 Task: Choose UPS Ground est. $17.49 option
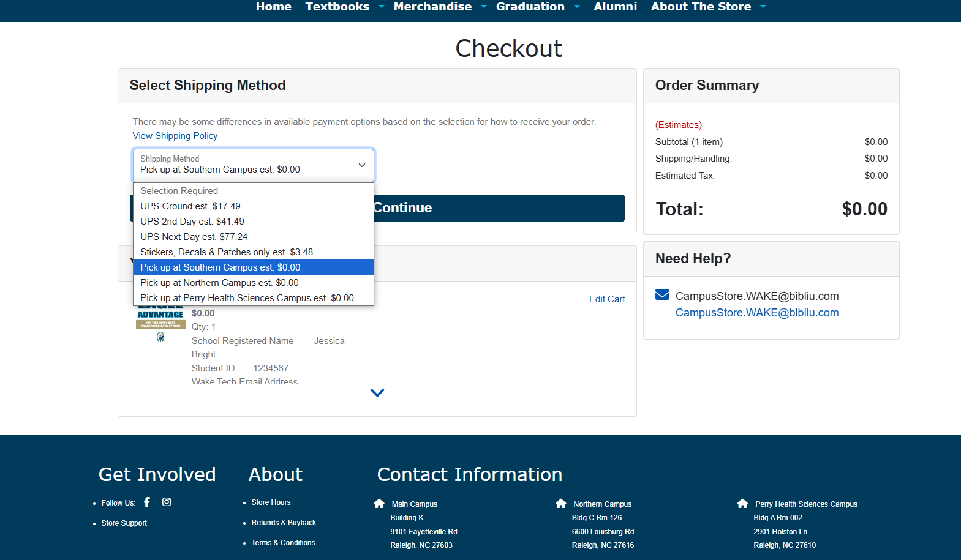coord(190,206)
